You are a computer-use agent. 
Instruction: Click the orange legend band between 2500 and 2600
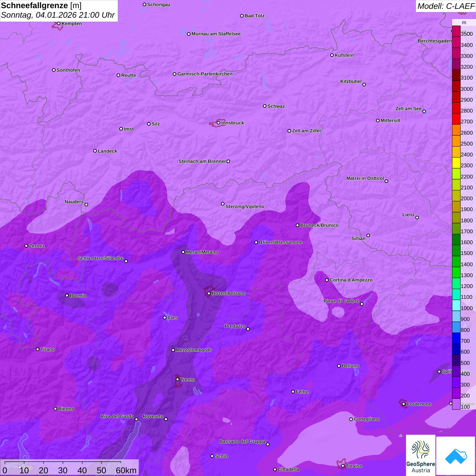tap(456, 141)
